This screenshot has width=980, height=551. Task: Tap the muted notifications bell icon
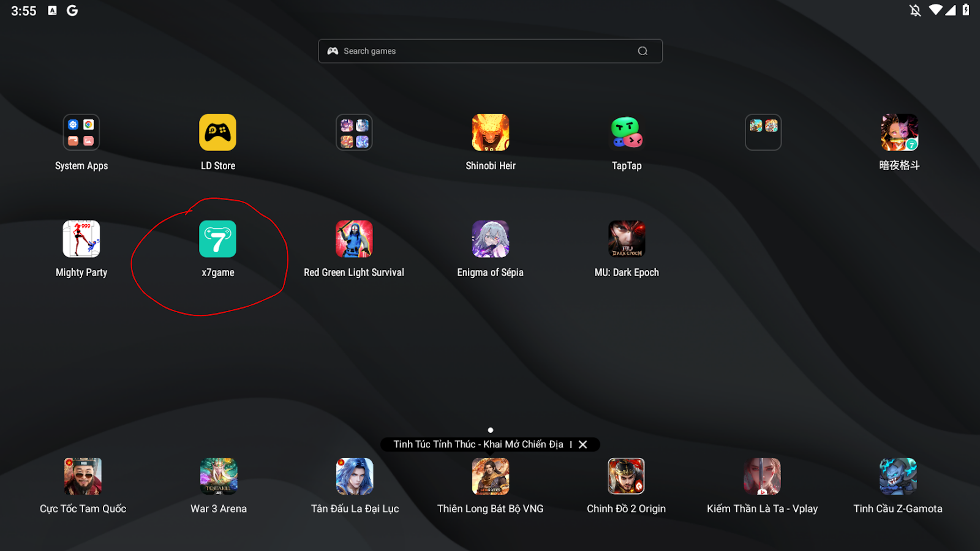[915, 10]
